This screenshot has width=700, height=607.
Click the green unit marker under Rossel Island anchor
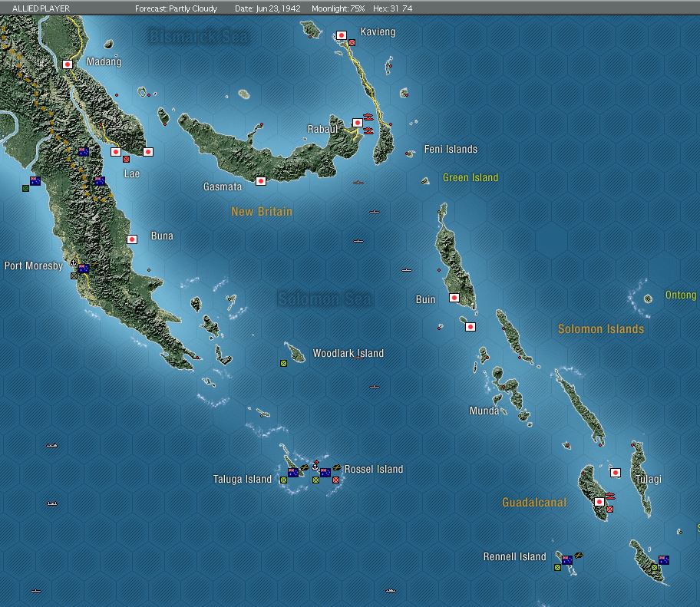(x=315, y=480)
